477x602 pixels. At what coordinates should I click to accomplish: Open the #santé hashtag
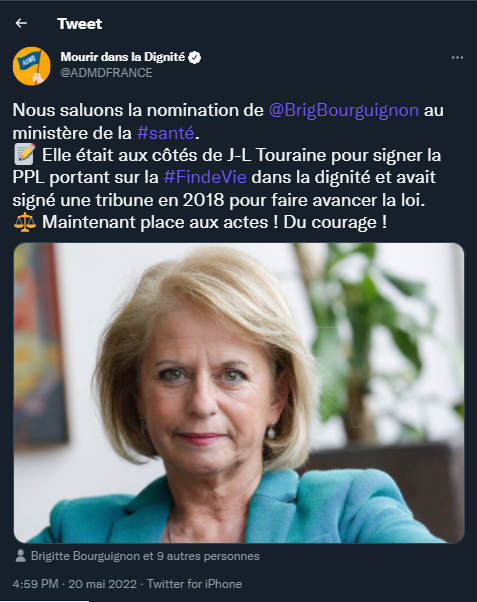click(x=166, y=133)
